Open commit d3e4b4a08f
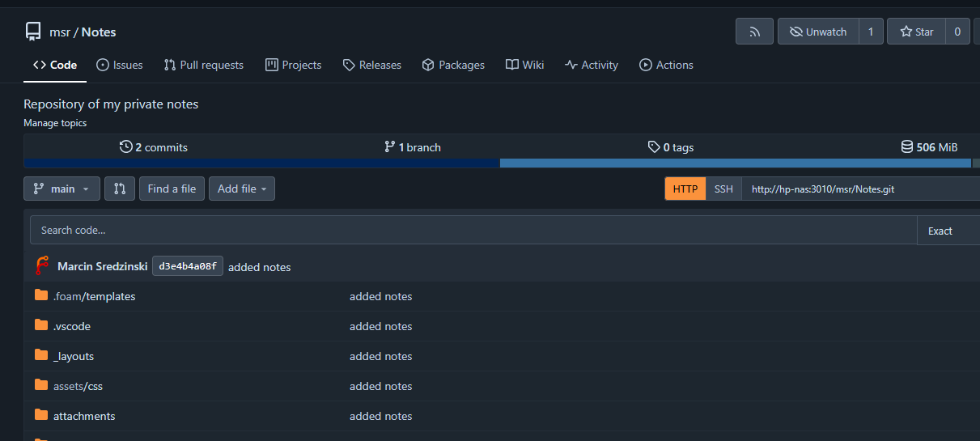This screenshot has height=441, width=980. pyautogui.click(x=188, y=266)
